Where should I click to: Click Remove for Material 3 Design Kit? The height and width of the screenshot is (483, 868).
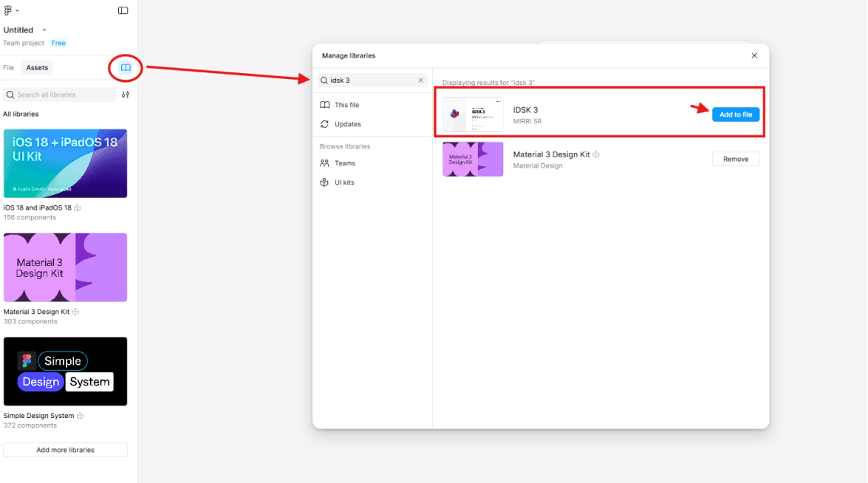pos(736,160)
